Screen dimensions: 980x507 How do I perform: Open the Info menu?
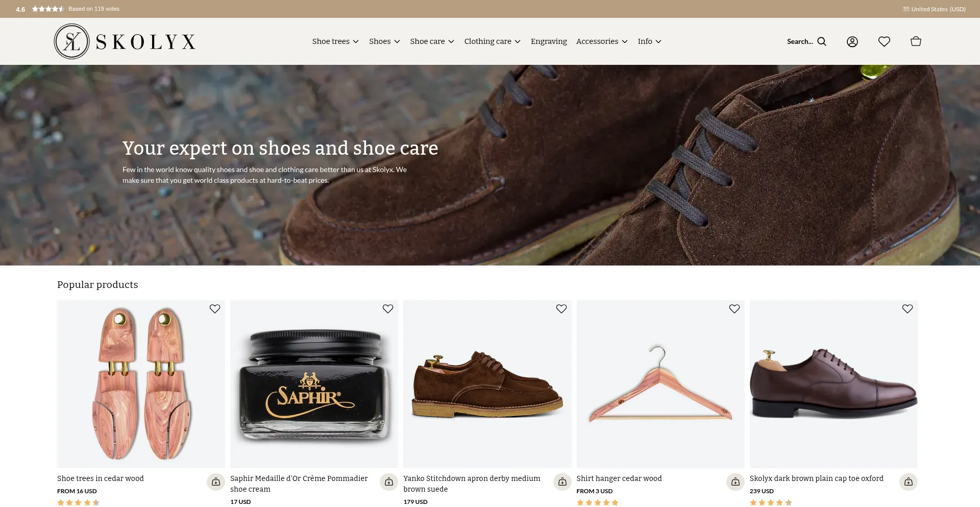pos(649,41)
